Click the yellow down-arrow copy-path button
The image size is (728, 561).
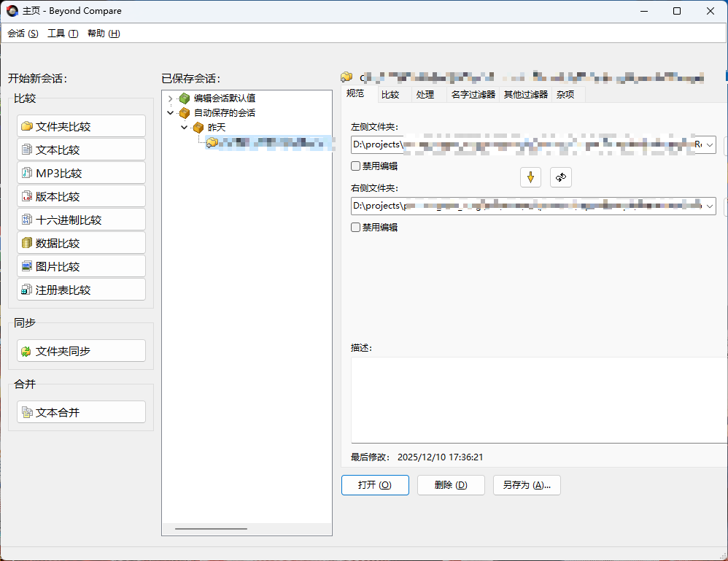pos(530,177)
